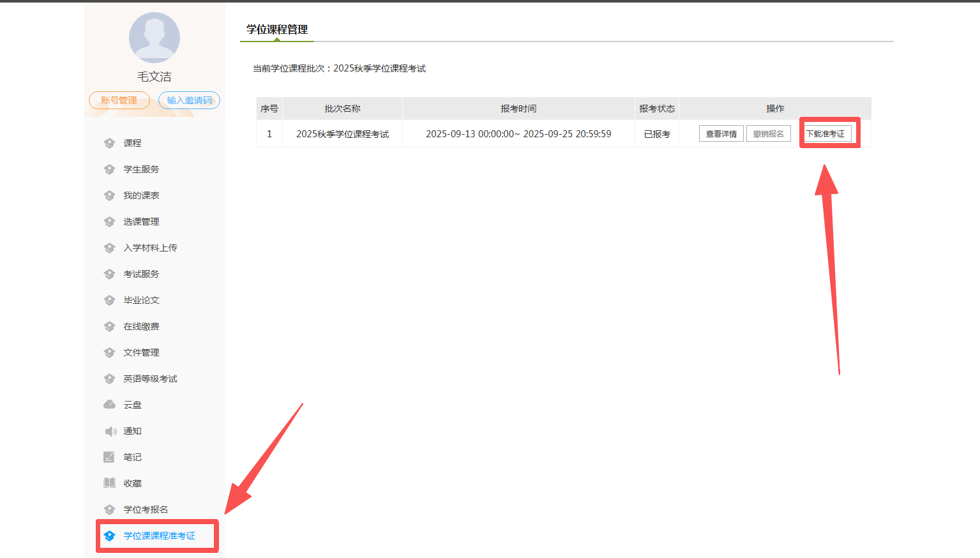Select 选课管理 from the sidebar
The width and height of the screenshot is (980, 558).
[x=141, y=222]
